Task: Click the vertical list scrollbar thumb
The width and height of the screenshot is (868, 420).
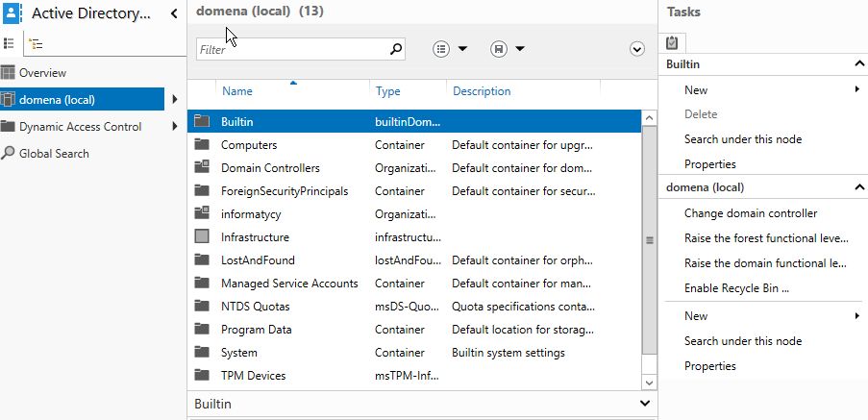Action: [x=650, y=239]
